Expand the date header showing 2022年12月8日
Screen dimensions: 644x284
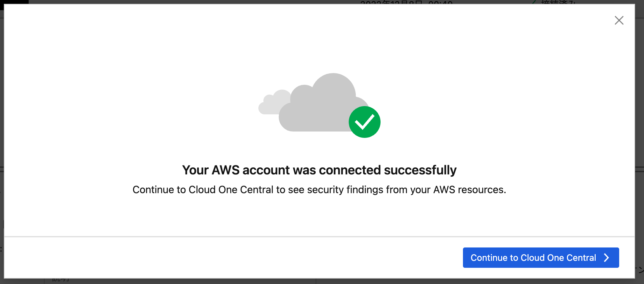pyautogui.click(x=407, y=3)
